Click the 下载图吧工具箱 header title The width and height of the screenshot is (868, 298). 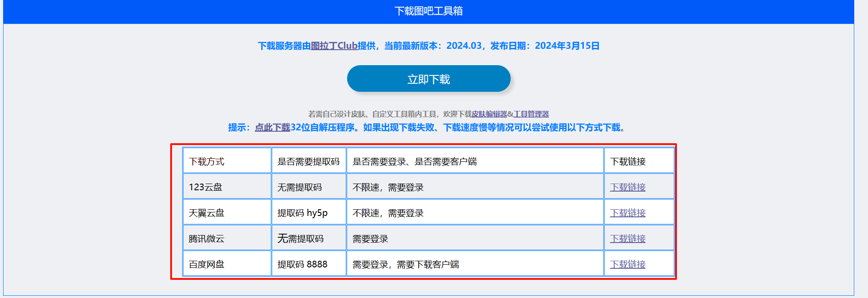(x=428, y=11)
